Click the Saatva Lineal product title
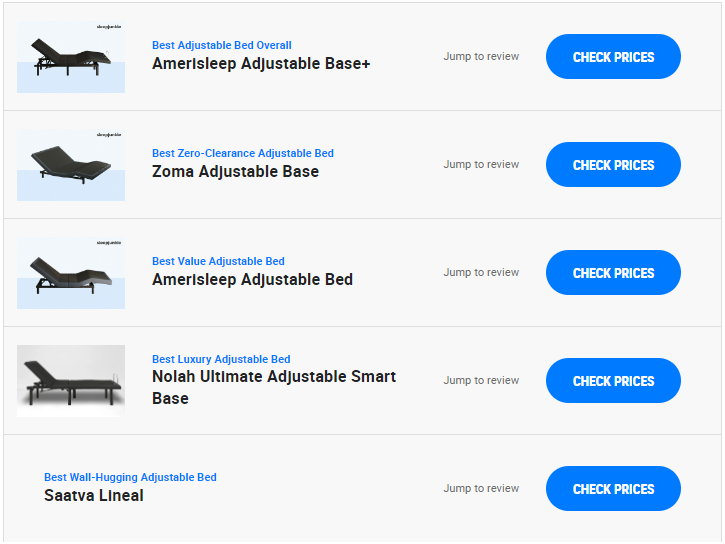The image size is (725, 544). click(x=93, y=495)
